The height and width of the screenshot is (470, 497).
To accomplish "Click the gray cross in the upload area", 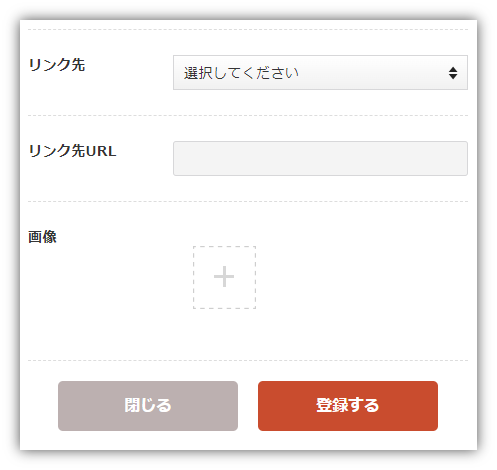I will click(x=224, y=277).
